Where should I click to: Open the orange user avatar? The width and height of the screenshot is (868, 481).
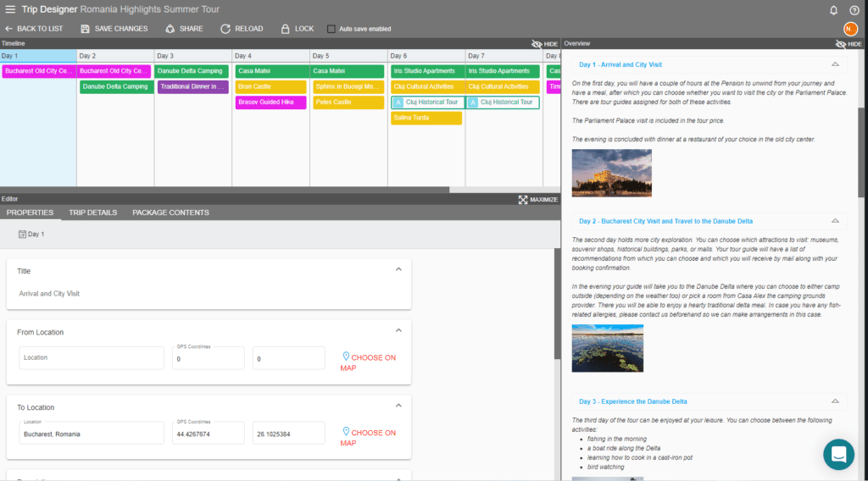[850, 29]
